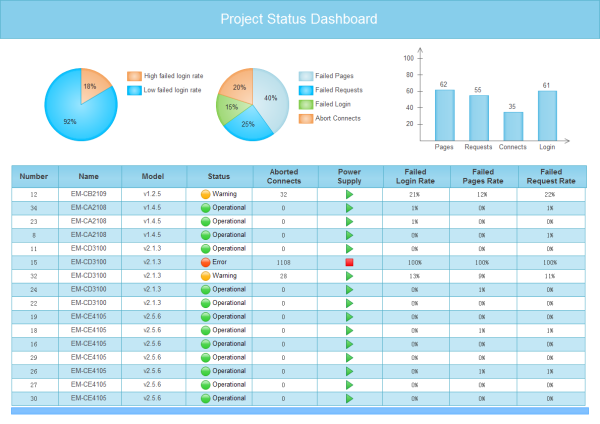Select the red power supply square for row 15
Screen dimensions: 600x424
coord(349,262)
